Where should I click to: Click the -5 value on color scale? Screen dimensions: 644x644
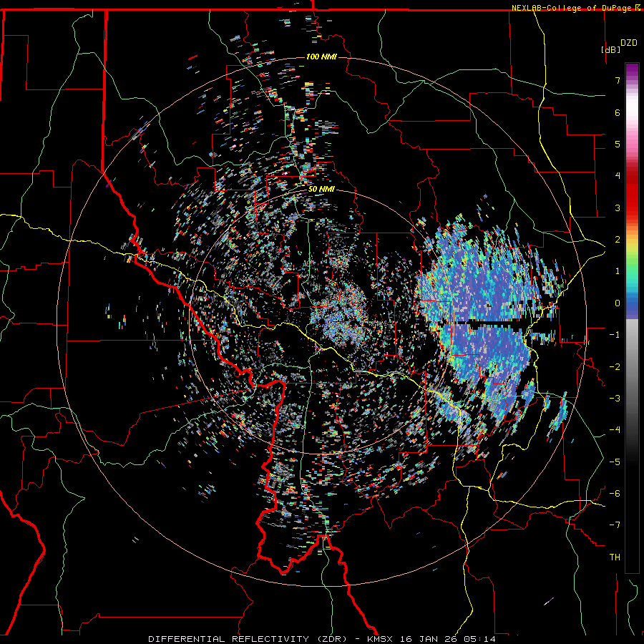pos(615,462)
